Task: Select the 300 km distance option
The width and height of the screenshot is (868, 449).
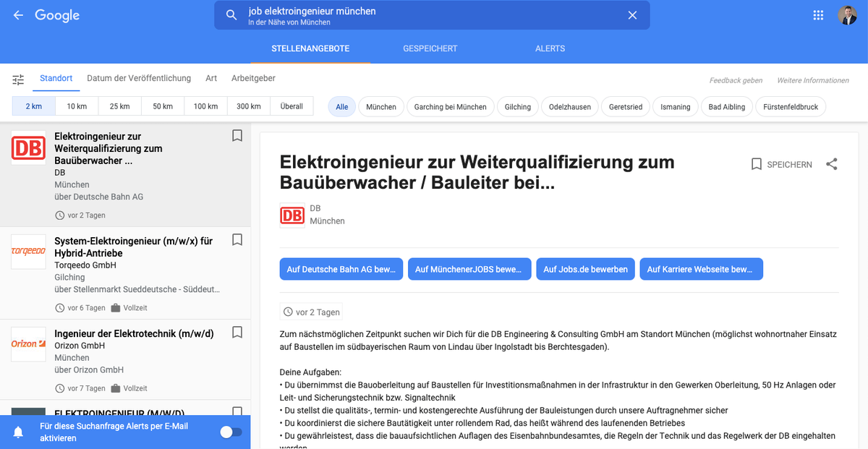Action: [249, 106]
